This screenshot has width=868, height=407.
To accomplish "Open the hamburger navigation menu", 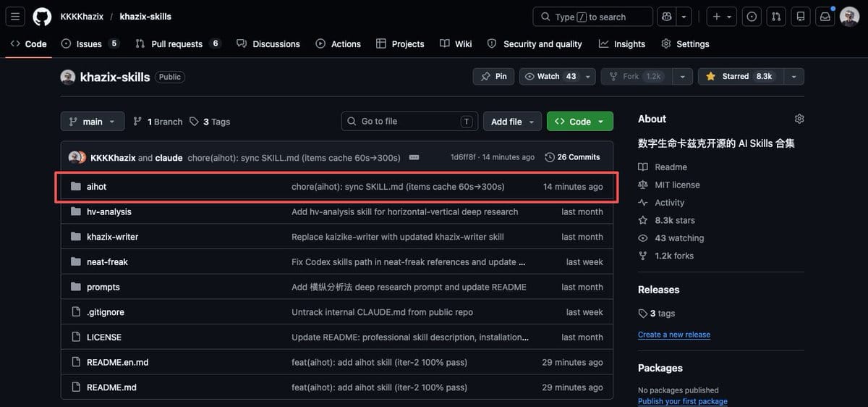I will (15, 17).
